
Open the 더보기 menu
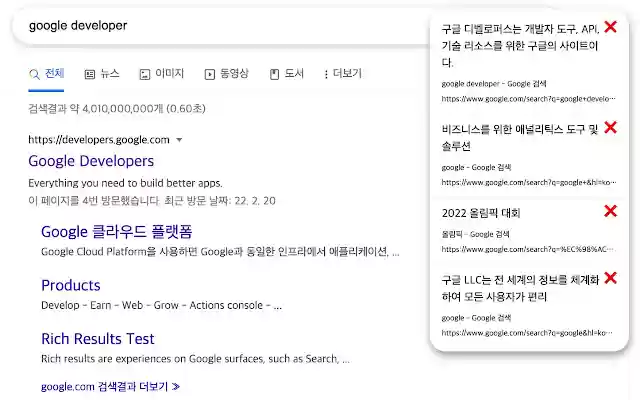point(342,73)
